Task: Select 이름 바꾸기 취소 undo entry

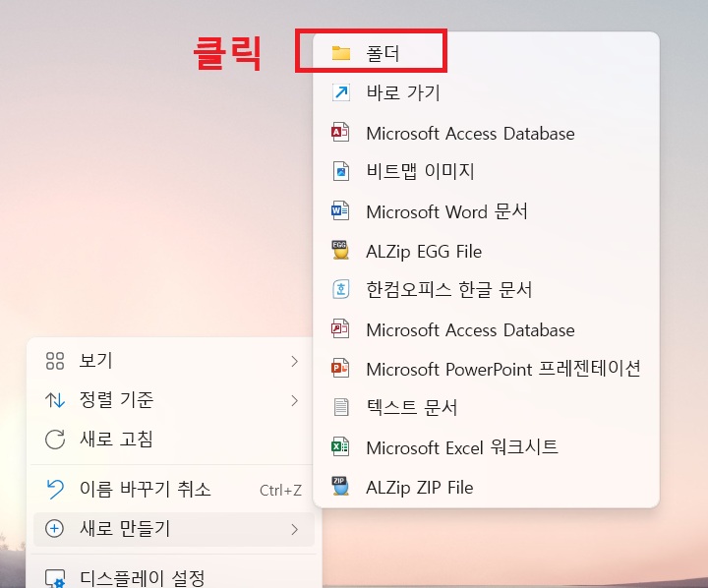Action: point(174,489)
